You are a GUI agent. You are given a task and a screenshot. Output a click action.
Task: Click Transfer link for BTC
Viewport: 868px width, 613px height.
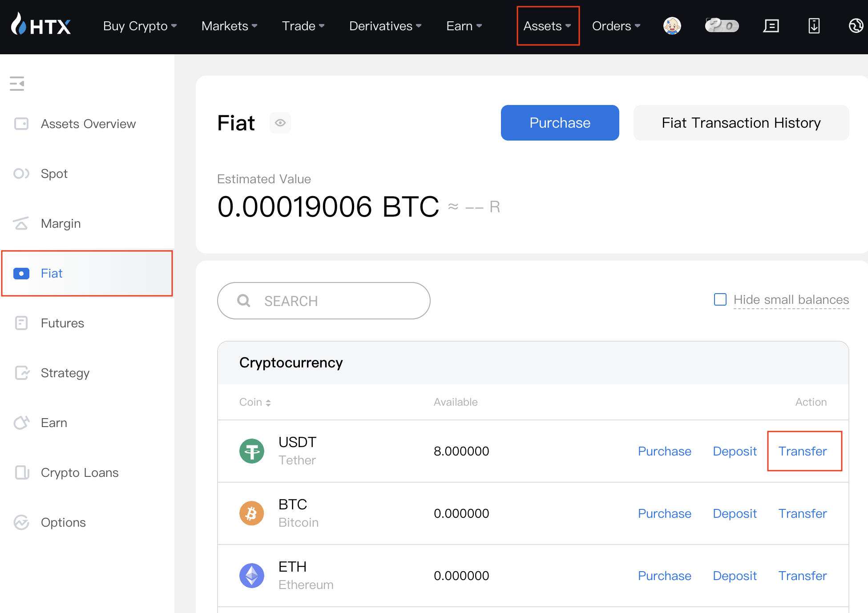[803, 513]
